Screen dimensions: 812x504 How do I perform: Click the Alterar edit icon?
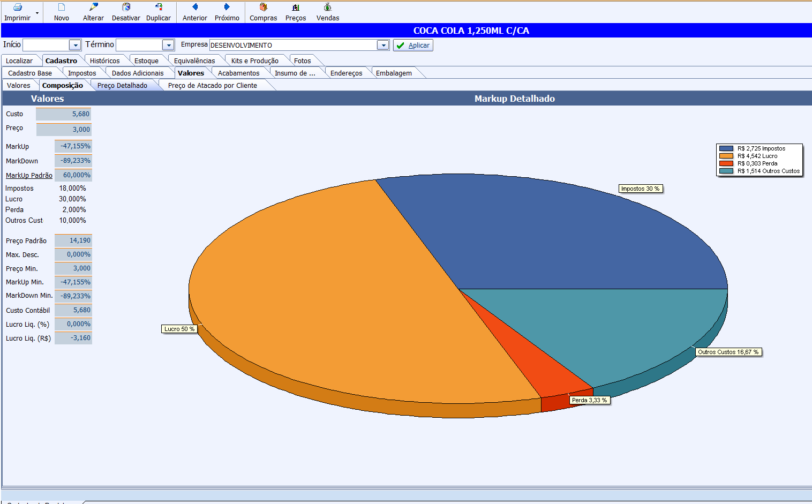coord(93,7)
